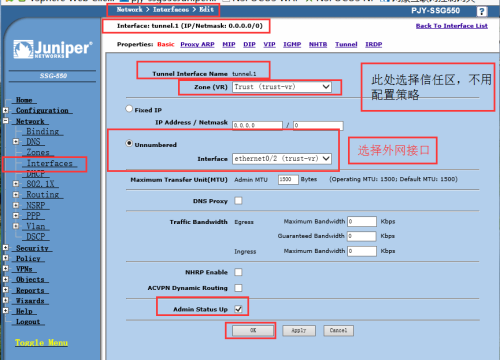Expand the Routing tree node
The width and height of the screenshot is (500, 360).
click(x=16, y=194)
